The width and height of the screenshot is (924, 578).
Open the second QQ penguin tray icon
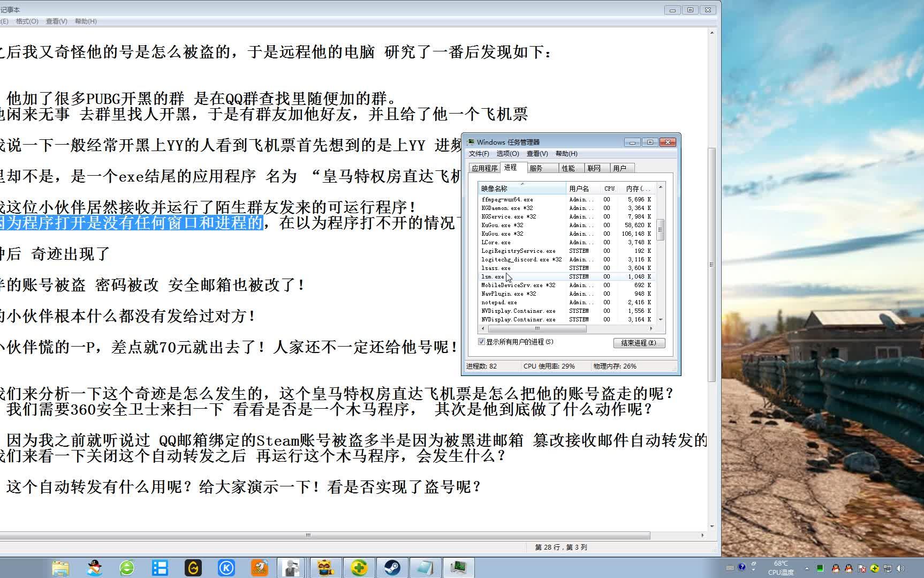[849, 568]
